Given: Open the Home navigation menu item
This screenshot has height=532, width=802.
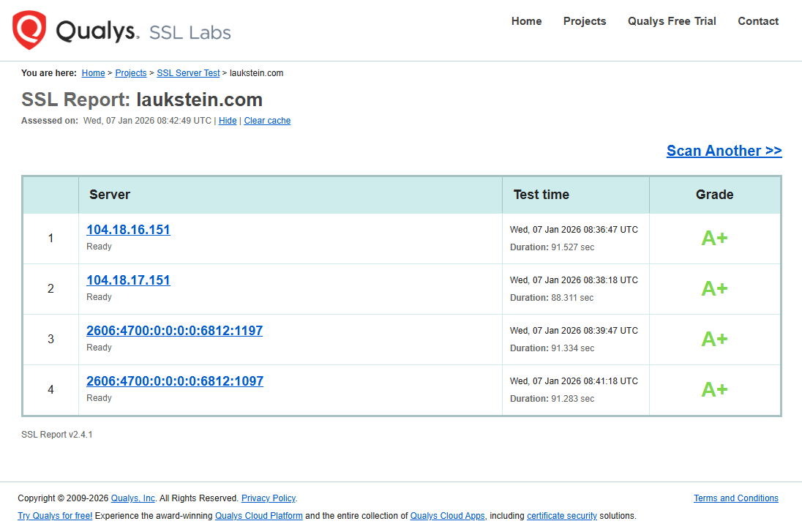Looking at the screenshot, I should pos(526,21).
